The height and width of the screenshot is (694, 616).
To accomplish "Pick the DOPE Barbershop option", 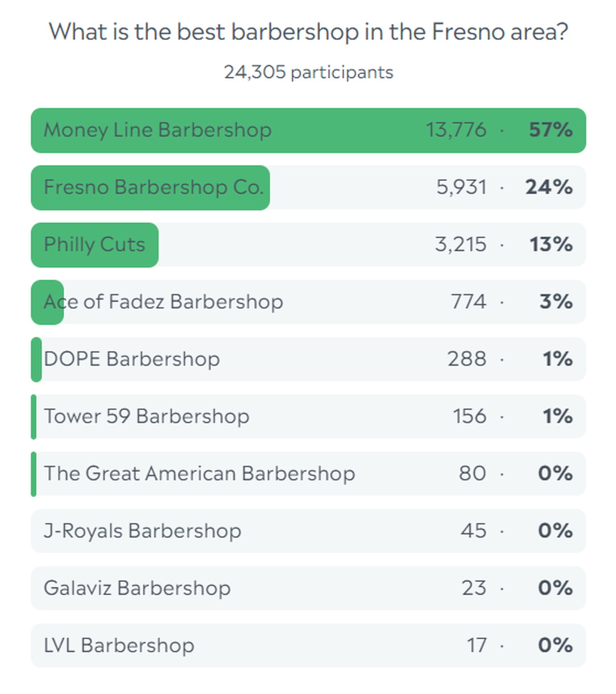I will point(132,359).
